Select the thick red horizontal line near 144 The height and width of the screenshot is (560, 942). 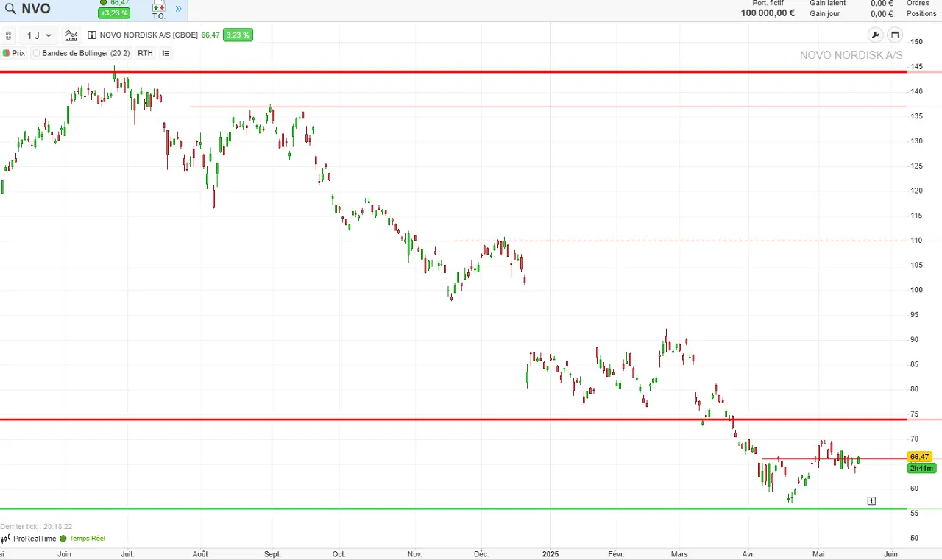coord(453,71)
